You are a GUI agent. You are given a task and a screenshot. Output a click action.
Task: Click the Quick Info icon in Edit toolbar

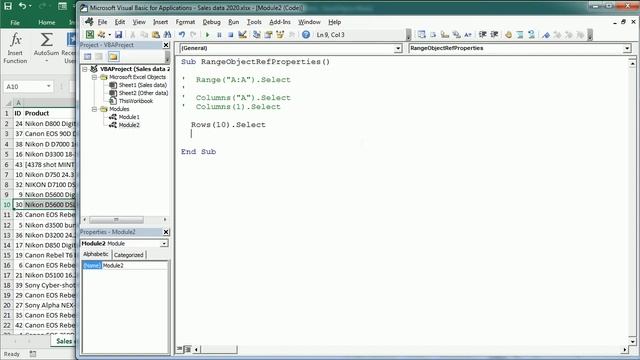(x=444, y=35)
